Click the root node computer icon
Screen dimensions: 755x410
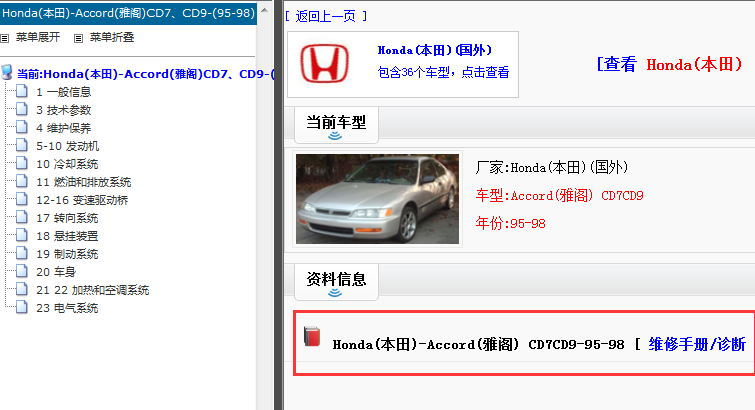7,72
